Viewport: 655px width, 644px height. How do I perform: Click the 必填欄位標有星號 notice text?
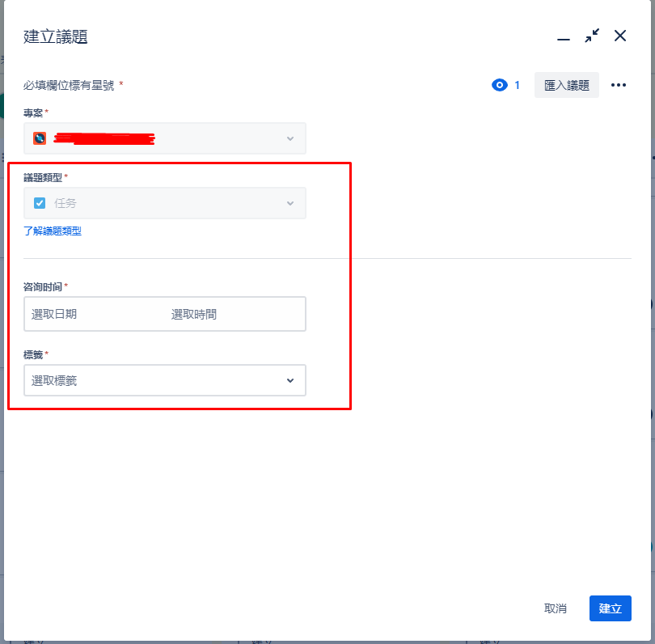69,85
